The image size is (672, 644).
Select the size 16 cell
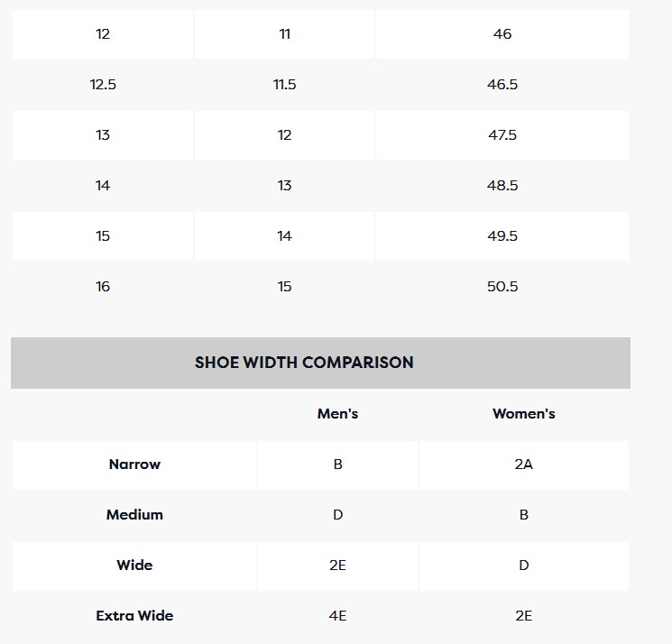[x=103, y=287]
